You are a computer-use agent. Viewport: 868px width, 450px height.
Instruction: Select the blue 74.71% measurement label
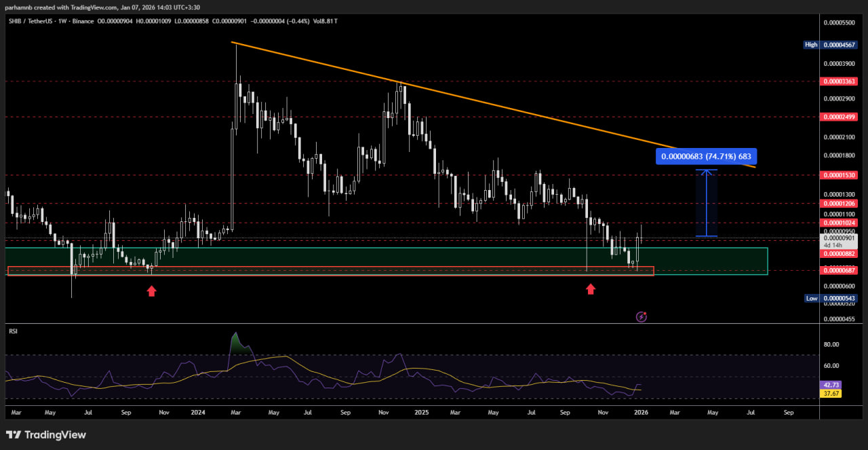(706, 157)
